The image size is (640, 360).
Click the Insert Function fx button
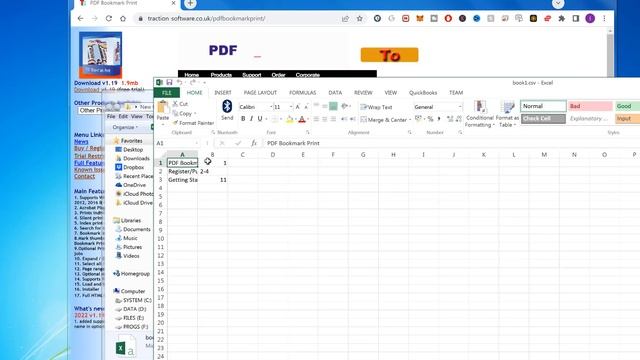[x=254, y=143]
